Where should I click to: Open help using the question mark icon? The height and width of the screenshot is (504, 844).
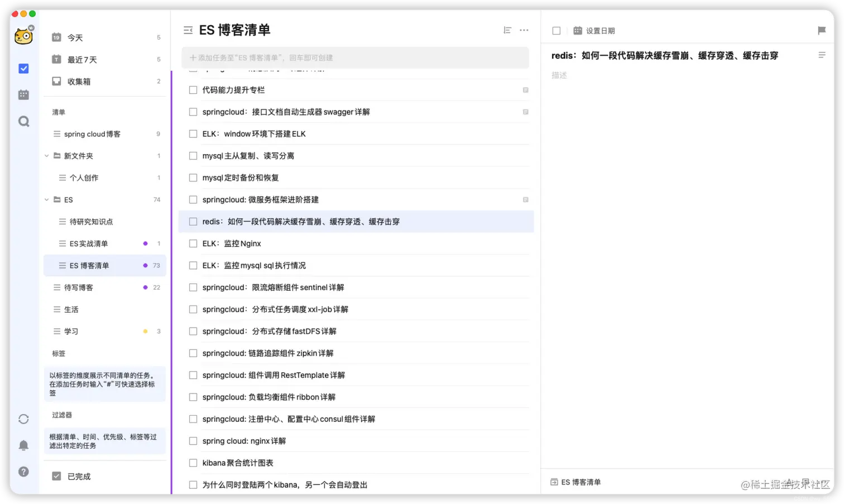click(x=23, y=472)
